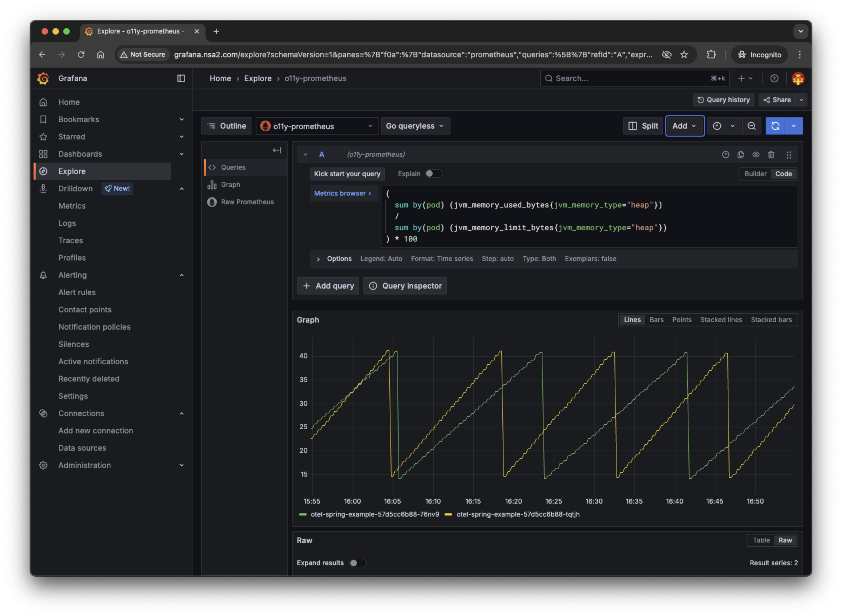The width and height of the screenshot is (842, 616).
Task: Click query A help icon
Action: click(x=725, y=154)
